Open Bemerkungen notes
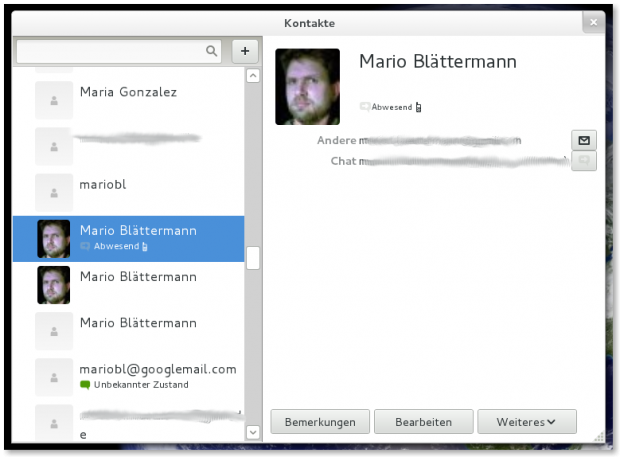 320,422
